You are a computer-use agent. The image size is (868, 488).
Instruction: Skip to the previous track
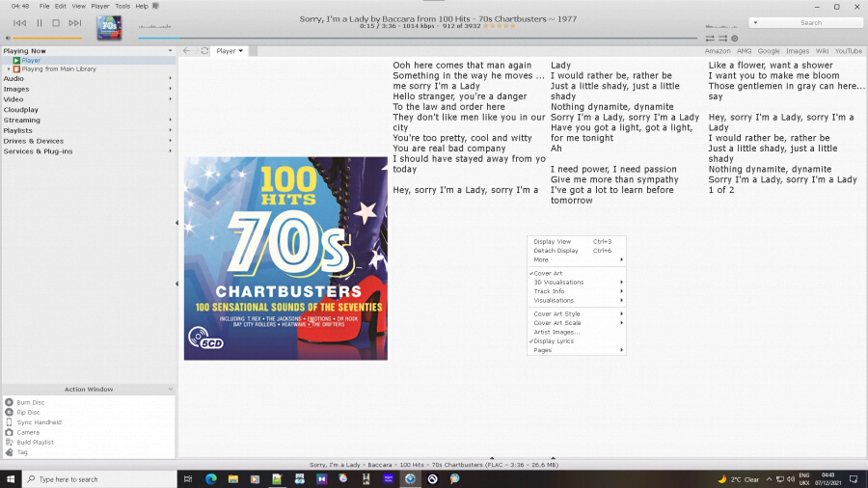[x=20, y=23]
